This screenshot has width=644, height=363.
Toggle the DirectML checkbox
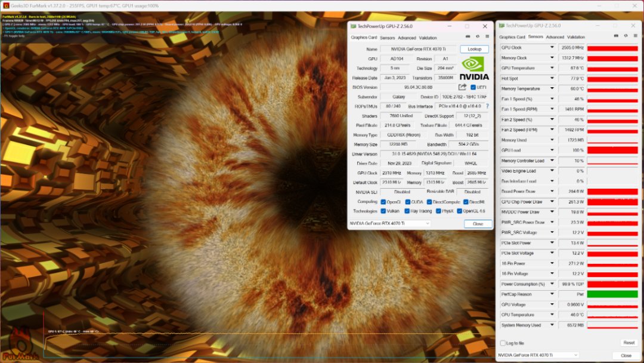[x=466, y=202]
